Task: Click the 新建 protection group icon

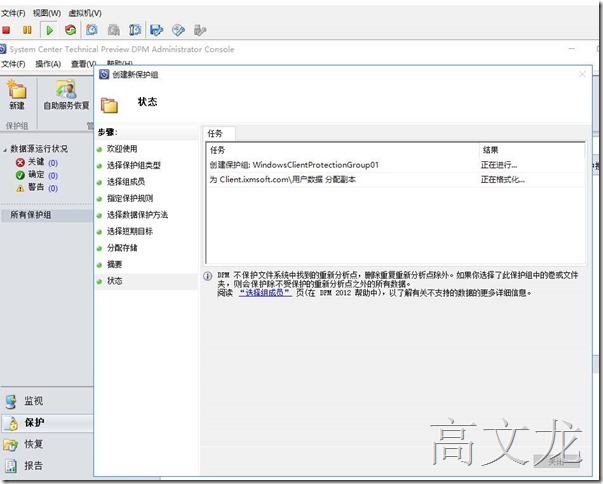Action: 17,89
